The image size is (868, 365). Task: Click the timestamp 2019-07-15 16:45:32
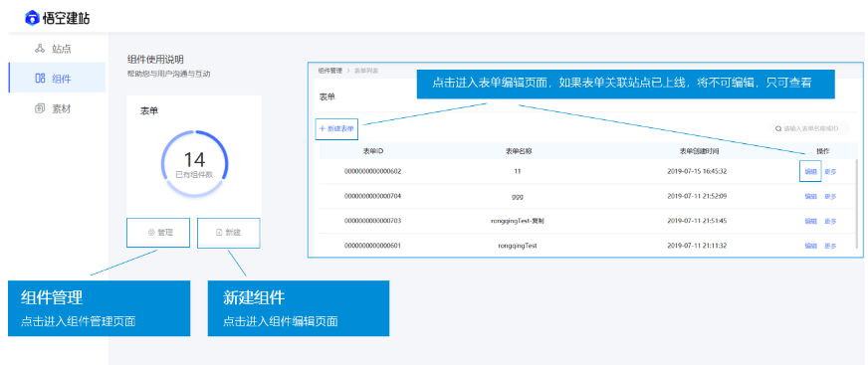697,171
